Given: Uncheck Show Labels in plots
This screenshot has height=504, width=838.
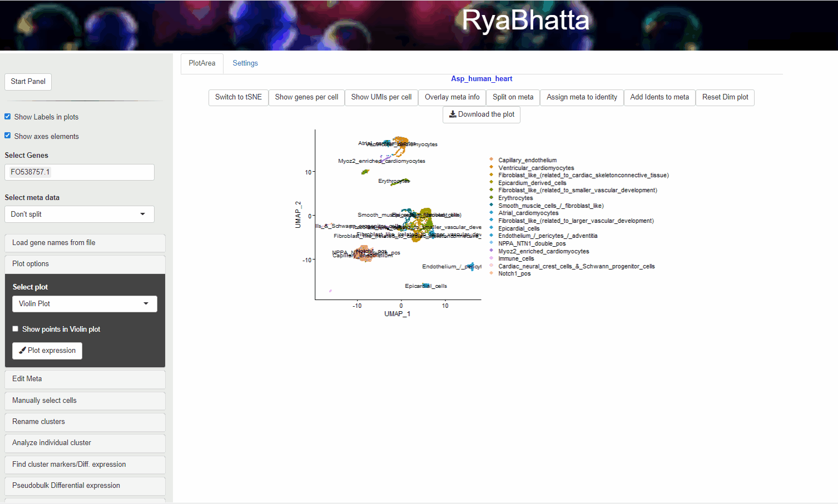Looking at the screenshot, I should [8, 117].
